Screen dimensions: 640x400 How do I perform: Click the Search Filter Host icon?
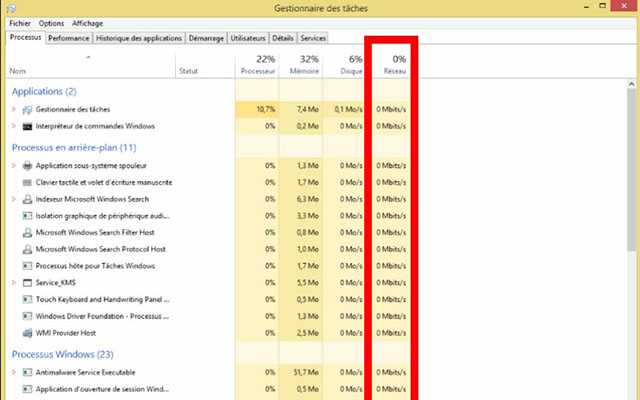tap(27, 233)
